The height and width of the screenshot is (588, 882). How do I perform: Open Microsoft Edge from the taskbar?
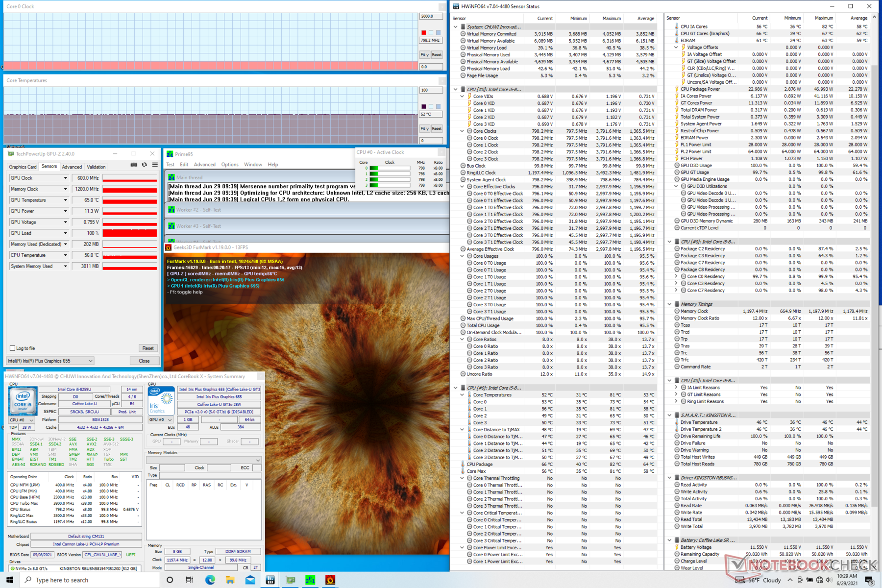[210, 580]
